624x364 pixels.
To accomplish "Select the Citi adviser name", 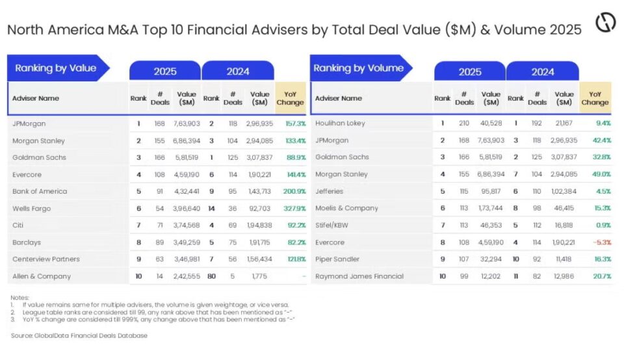I will coord(18,225).
